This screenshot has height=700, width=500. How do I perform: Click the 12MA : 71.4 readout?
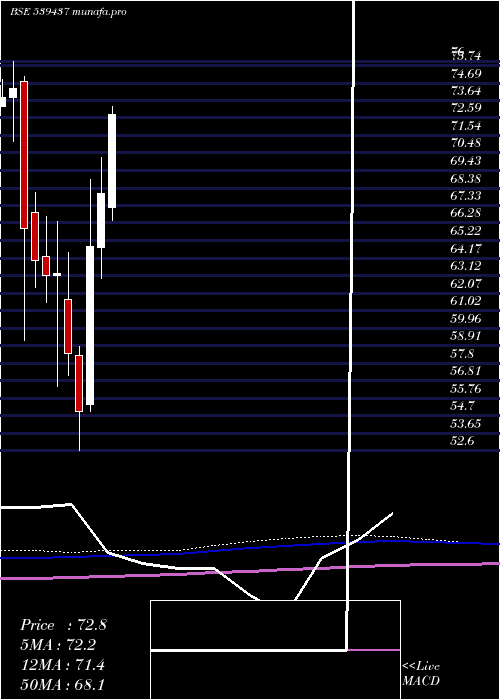click(x=63, y=665)
